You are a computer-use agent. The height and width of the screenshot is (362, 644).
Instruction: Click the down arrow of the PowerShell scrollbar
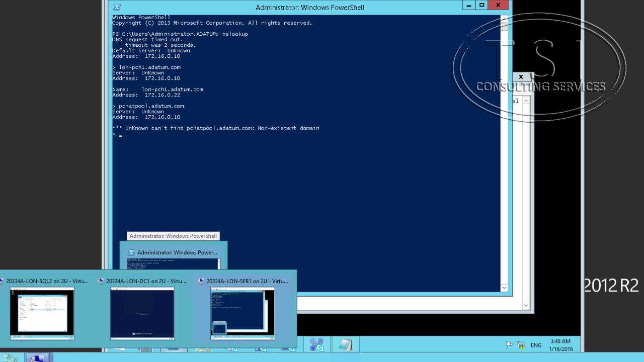(x=504, y=288)
